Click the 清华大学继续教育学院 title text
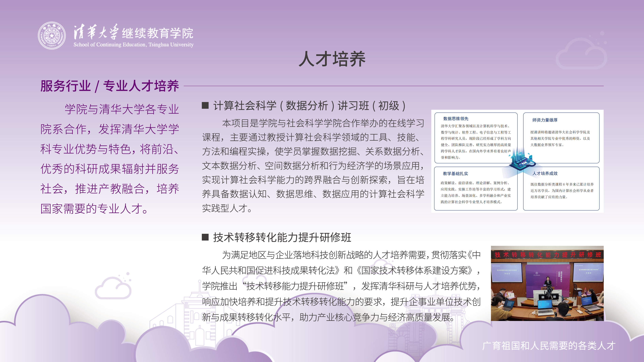 (x=133, y=32)
